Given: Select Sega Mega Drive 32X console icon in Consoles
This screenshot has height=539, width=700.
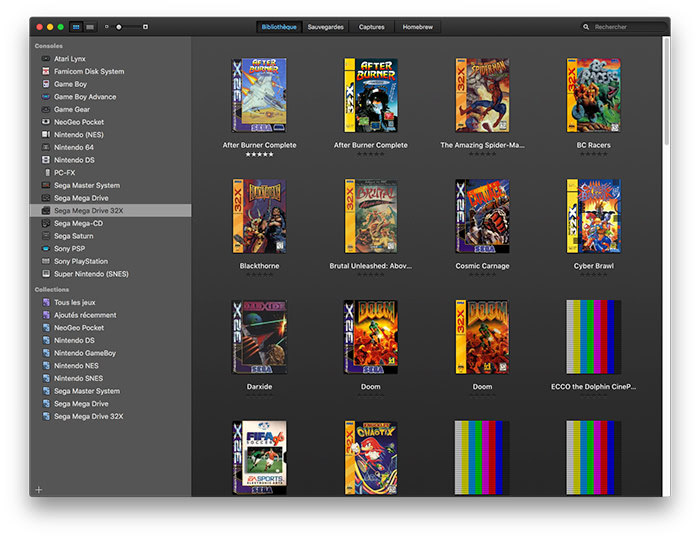Looking at the screenshot, I should pos(46,210).
